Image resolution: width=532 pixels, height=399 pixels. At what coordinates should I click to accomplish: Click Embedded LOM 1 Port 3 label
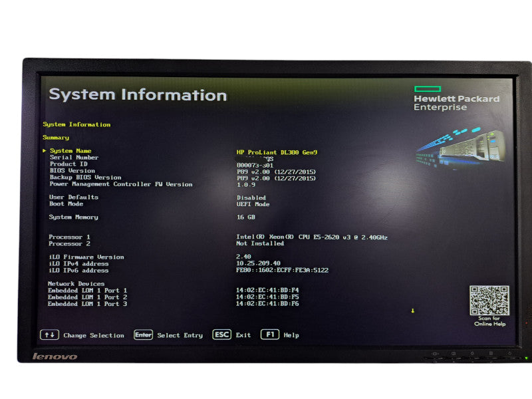[x=88, y=304]
